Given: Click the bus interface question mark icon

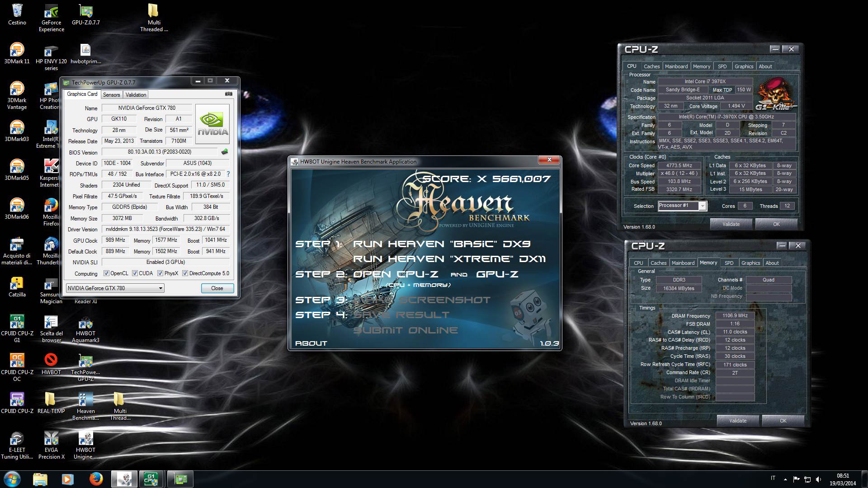Looking at the screenshot, I should 228,174.
